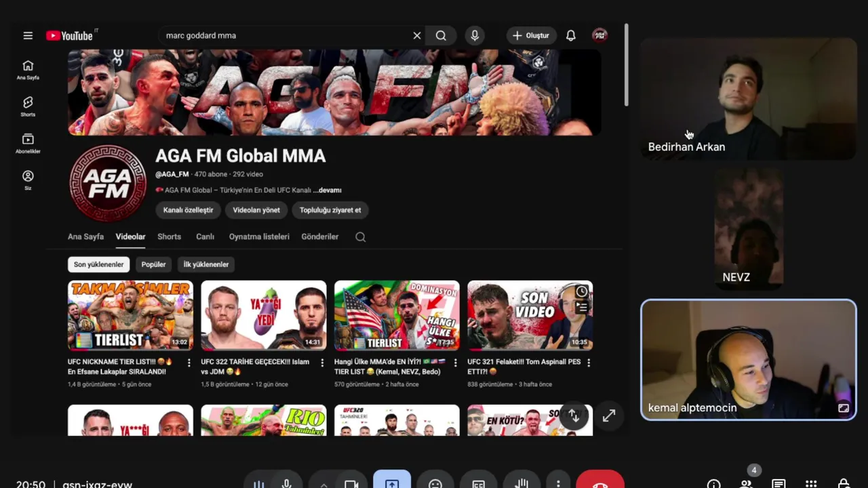
Task: Expand the up arrow next to camera button
Action: (x=323, y=485)
